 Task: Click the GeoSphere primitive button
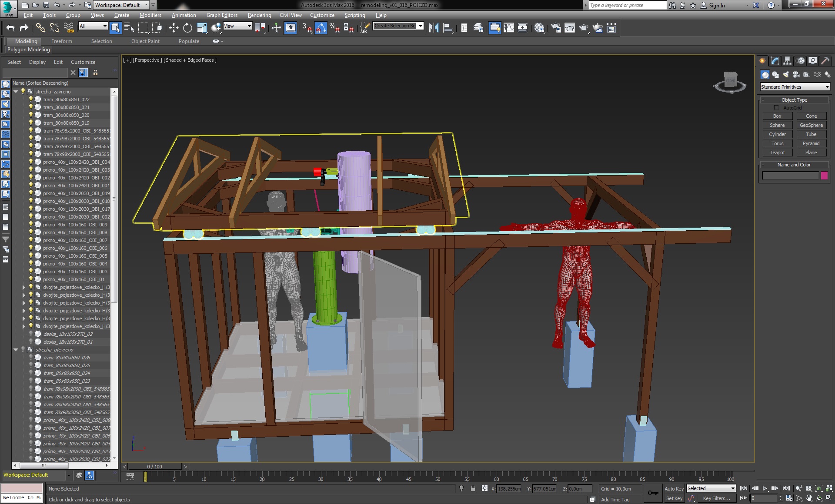click(x=811, y=125)
